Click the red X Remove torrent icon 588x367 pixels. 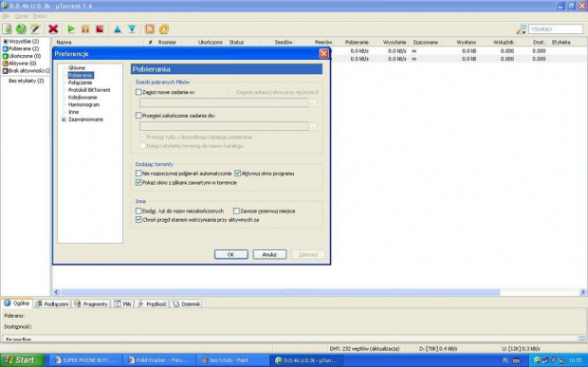coord(53,28)
